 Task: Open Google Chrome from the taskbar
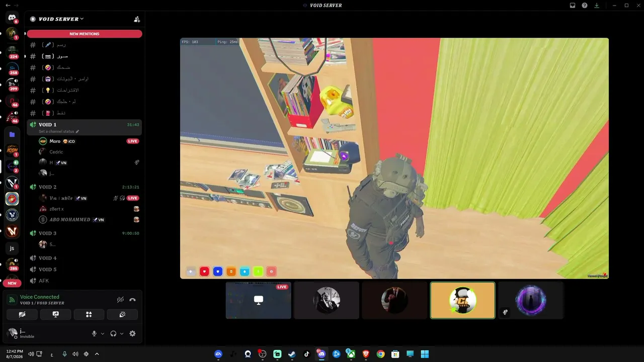click(381, 354)
